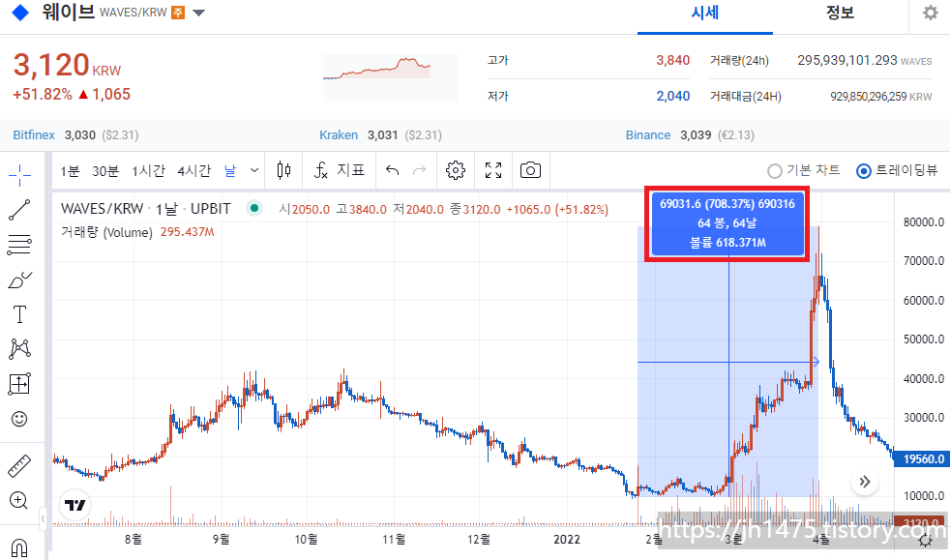Switch to the 정보 tab
Image resolution: width=950 pixels, height=560 pixels.
[840, 13]
